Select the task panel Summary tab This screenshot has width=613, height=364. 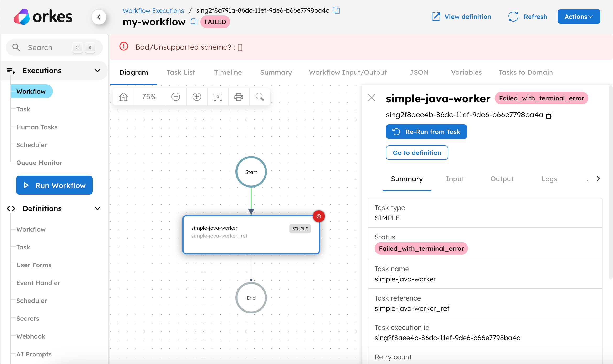pos(407,179)
